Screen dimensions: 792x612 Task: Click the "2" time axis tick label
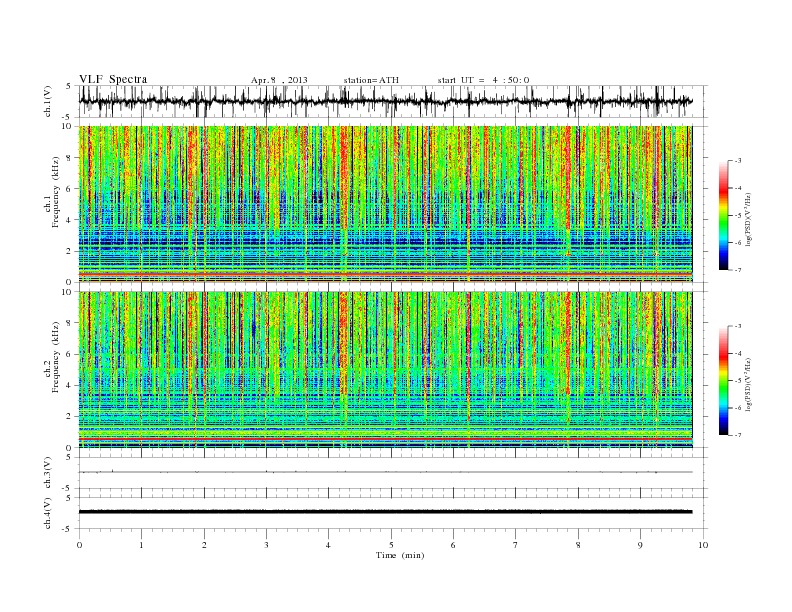[204, 545]
